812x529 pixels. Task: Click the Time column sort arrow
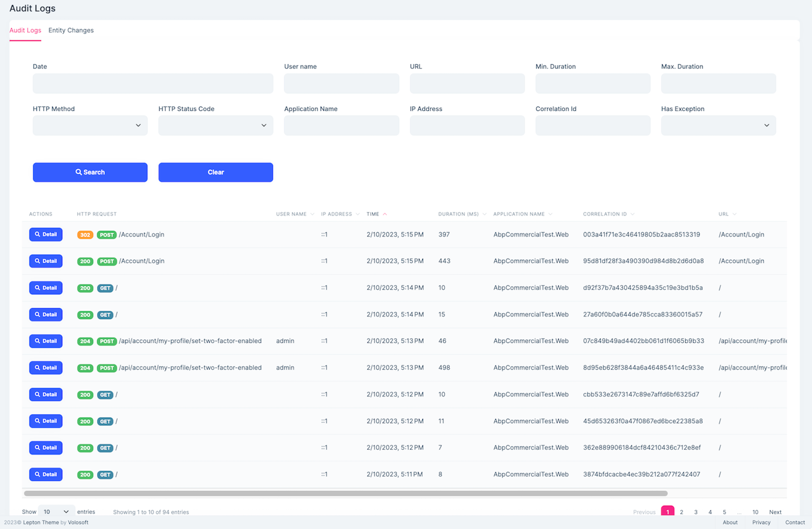point(385,214)
